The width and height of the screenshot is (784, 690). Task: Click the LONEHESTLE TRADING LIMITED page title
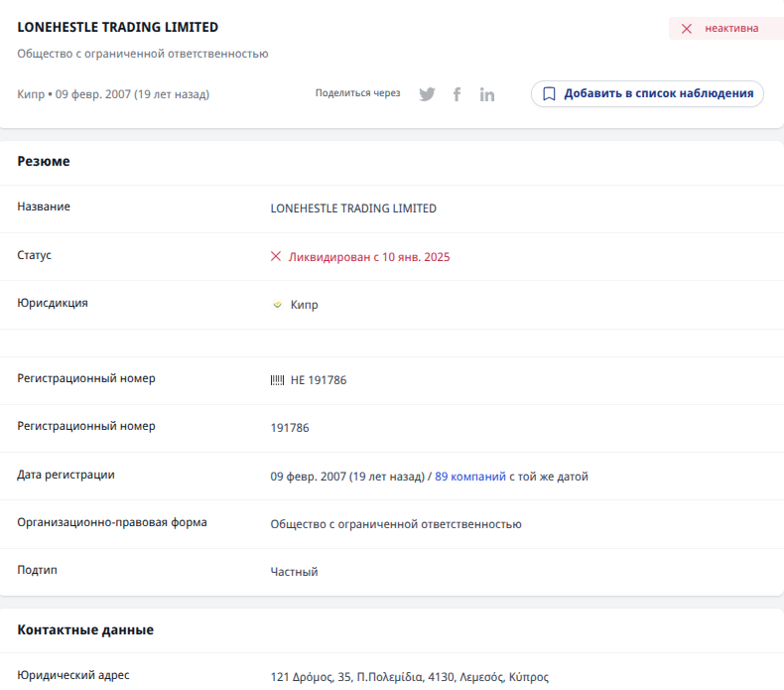(118, 28)
